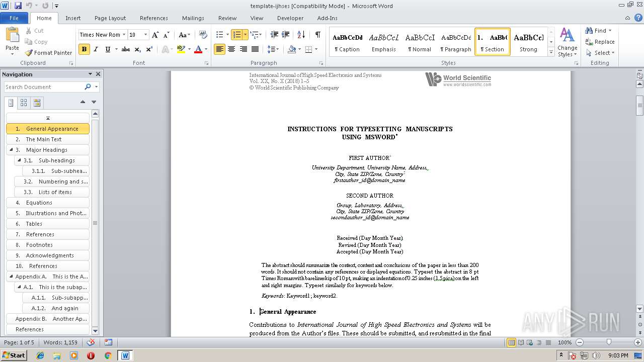Apply the Emphasis style
Screen dimensions: 644x362
point(384,42)
